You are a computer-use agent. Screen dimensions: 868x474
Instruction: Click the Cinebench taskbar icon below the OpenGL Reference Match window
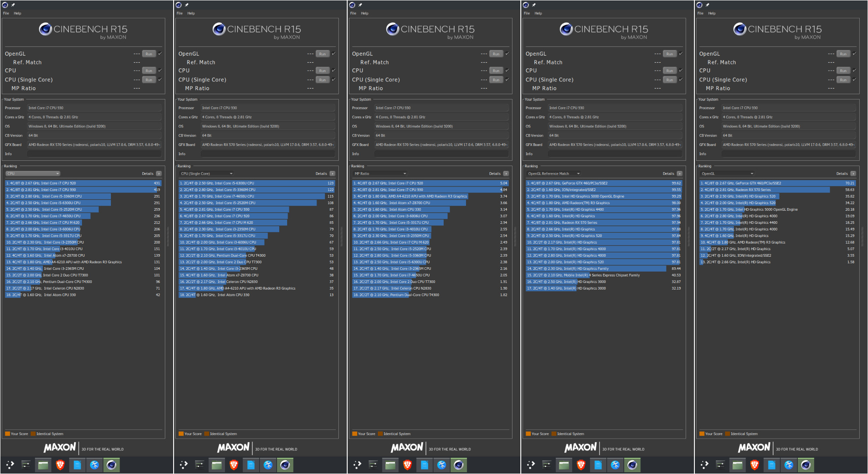632,465
